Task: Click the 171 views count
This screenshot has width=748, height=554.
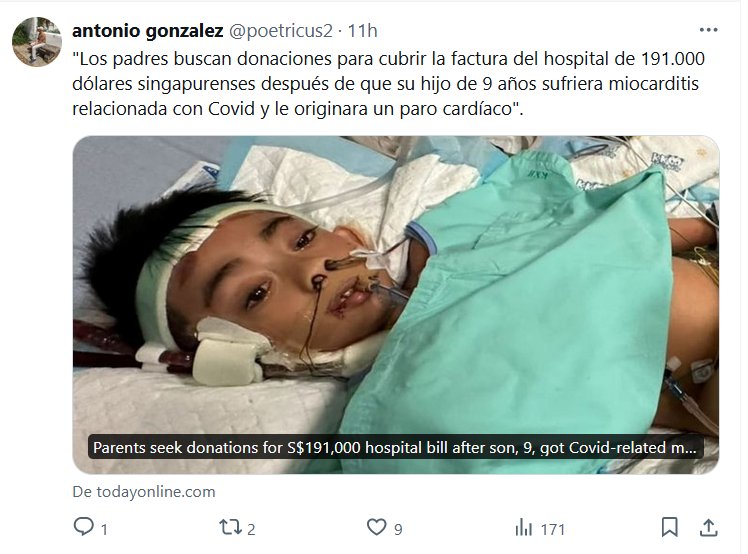Action: point(553,530)
